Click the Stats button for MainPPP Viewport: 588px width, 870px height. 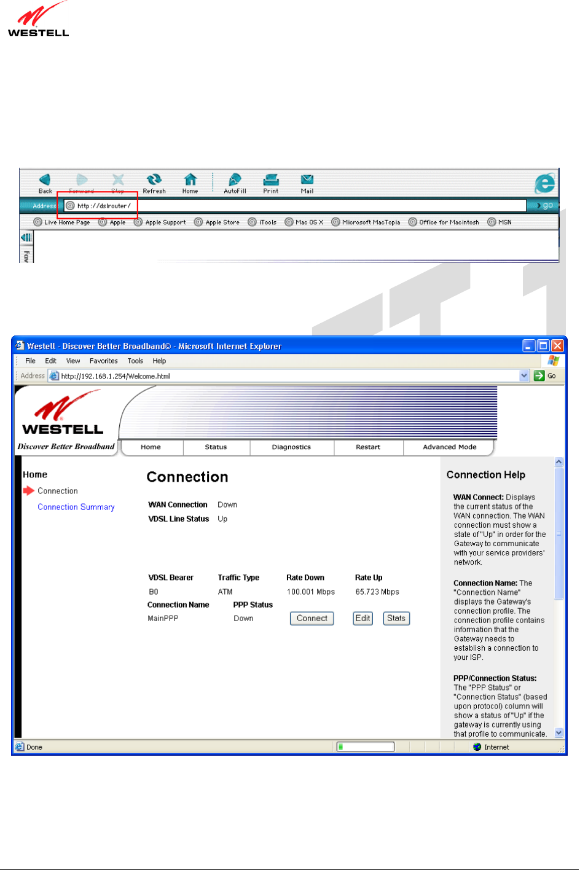396,619
